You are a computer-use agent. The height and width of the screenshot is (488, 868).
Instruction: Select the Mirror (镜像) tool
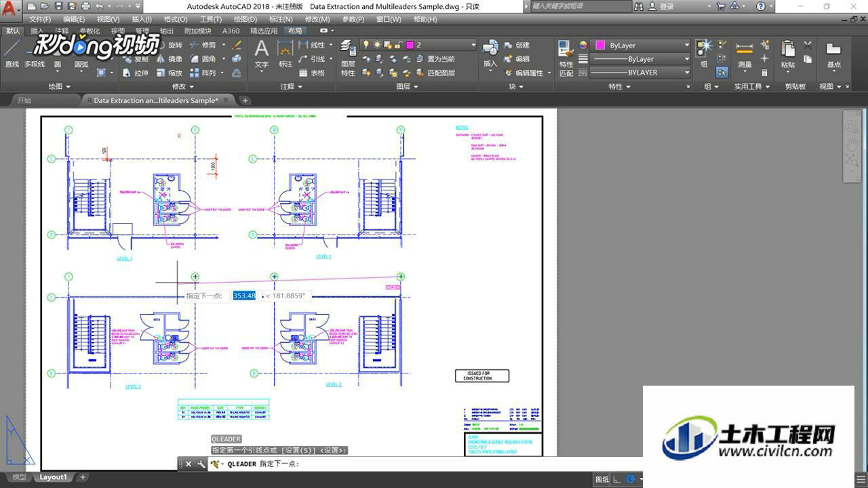[169, 59]
